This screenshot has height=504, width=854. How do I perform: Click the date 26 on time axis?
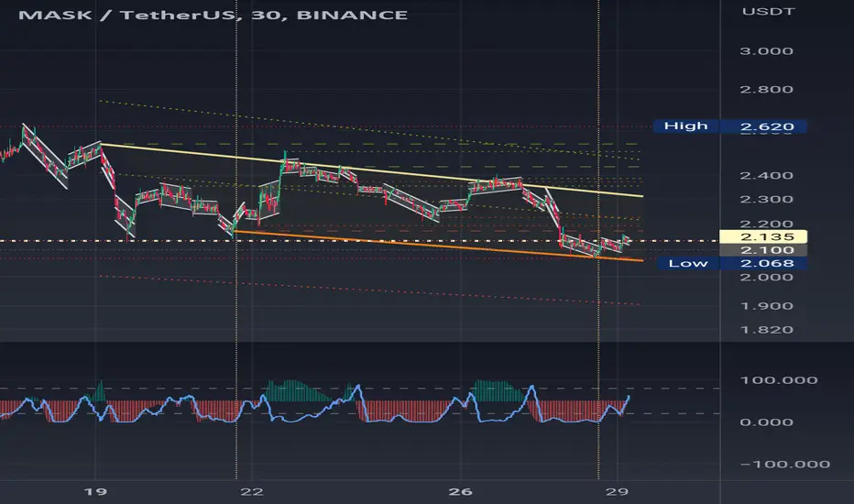pyautogui.click(x=460, y=492)
